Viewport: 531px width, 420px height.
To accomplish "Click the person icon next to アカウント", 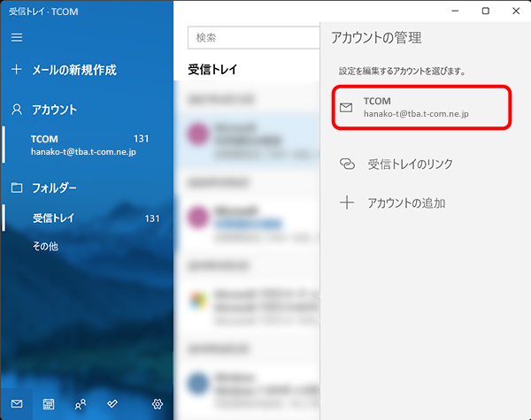I will point(17,110).
